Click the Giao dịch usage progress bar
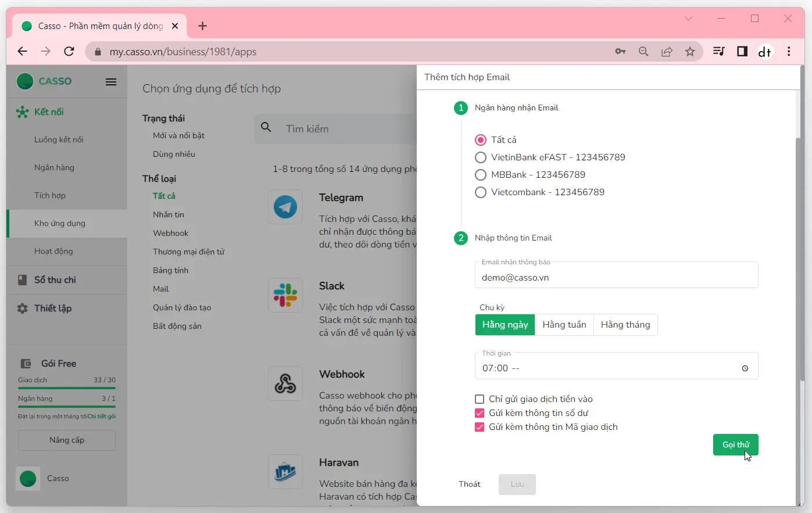This screenshot has width=812, height=513. [67, 388]
